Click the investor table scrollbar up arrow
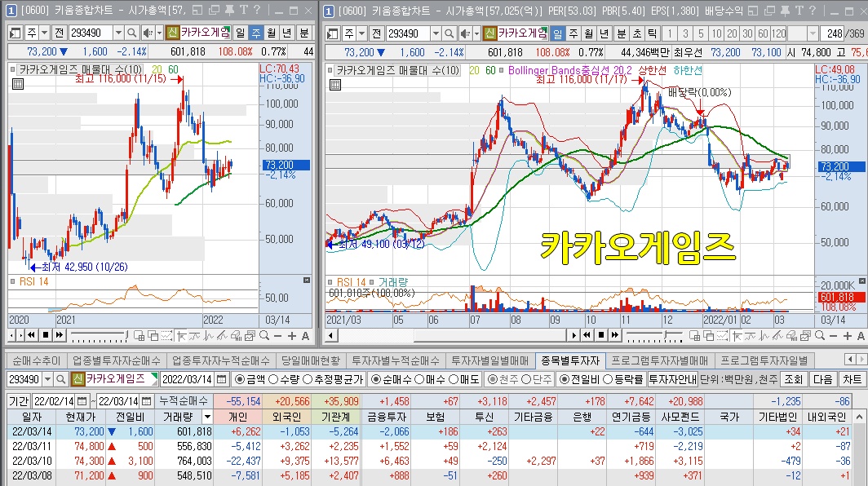This screenshot has width=868, height=486. (x=859, y=417)
